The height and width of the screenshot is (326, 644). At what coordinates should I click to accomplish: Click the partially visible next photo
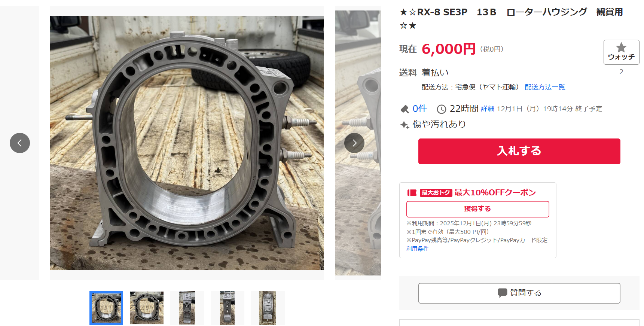[358, 143]
